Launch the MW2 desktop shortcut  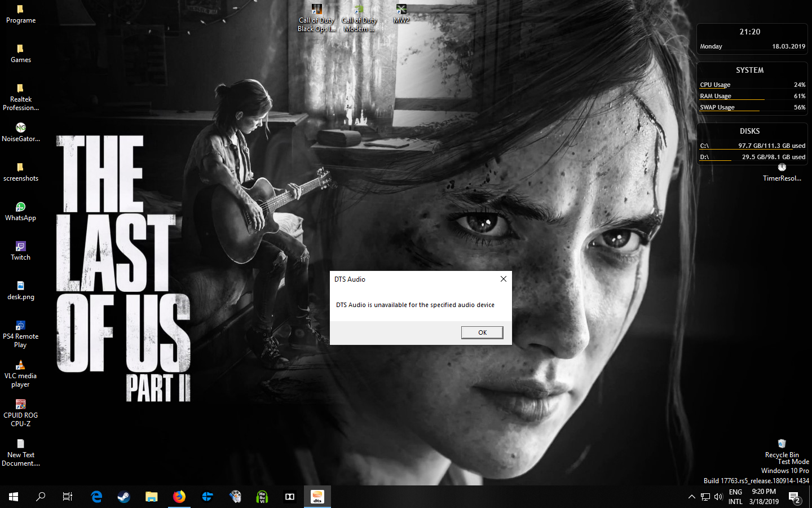point(401,14)
